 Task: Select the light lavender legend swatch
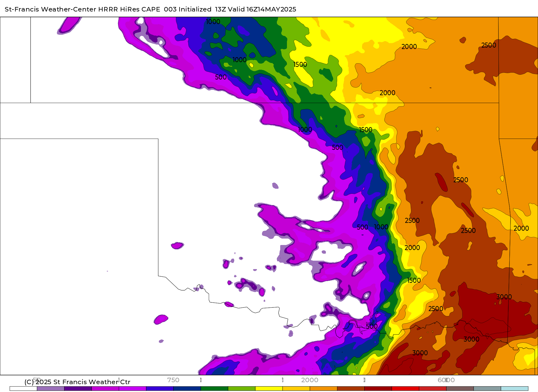[51, 388]
